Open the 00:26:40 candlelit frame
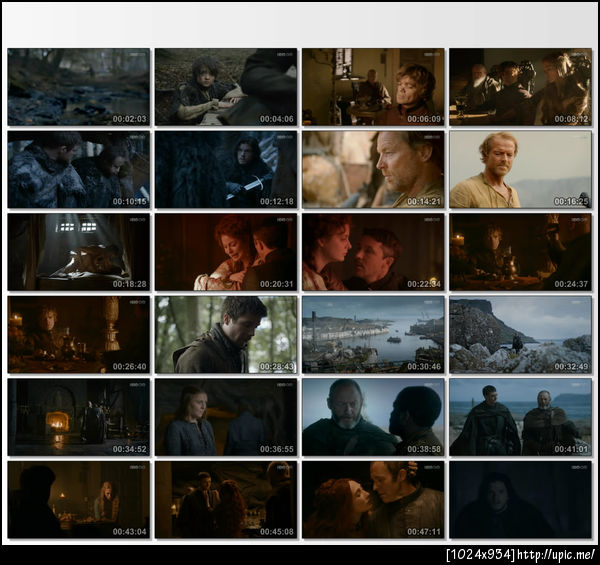The height and width of the screenshot is (565, 600). point(78,335)
